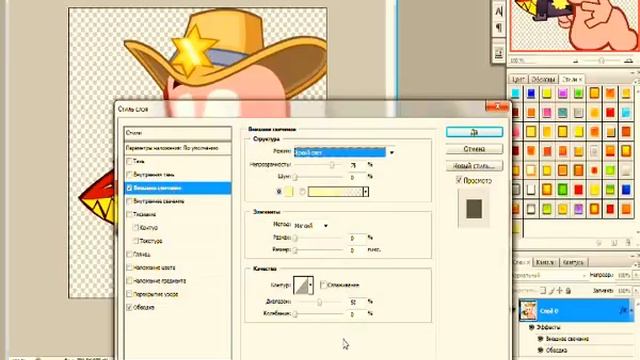Select the solid color radio button
Image resolution: width=640 pixels, height=360 pixels.
point(279,191)
